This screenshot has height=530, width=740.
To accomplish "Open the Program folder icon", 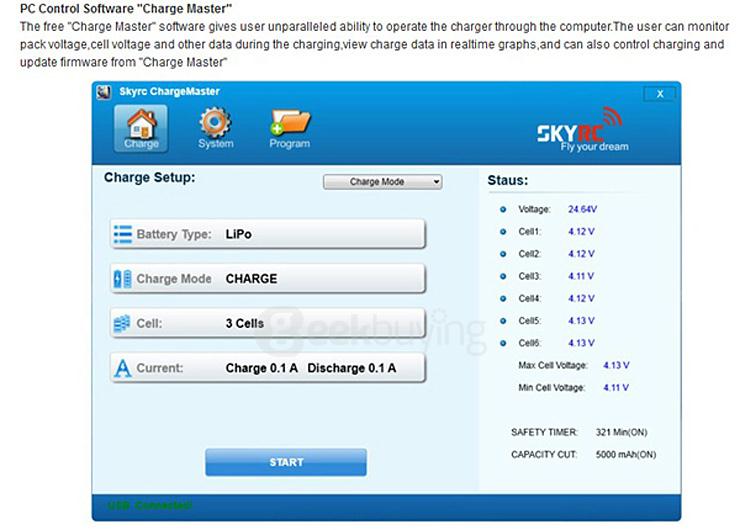I will tap(290, 128).
